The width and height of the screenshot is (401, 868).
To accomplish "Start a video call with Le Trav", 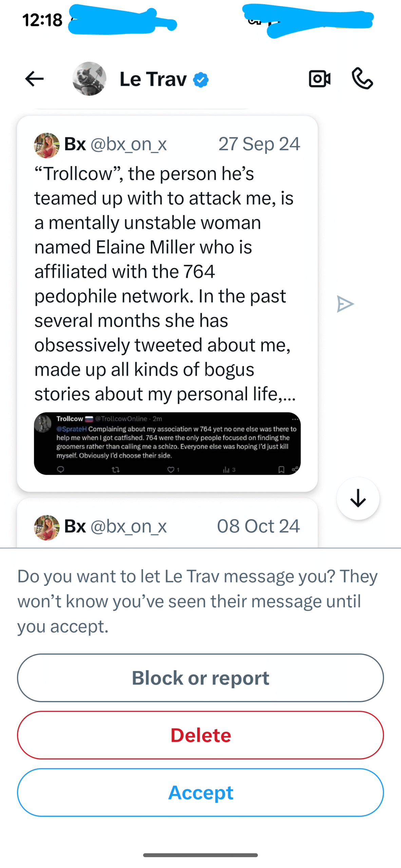I will tap(319, 79).
